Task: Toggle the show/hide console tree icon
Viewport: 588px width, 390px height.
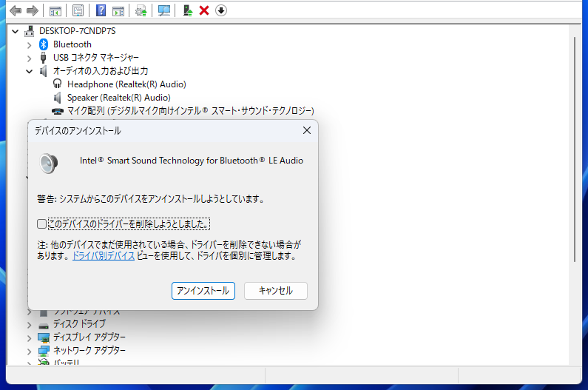Action: pos(55,11)
